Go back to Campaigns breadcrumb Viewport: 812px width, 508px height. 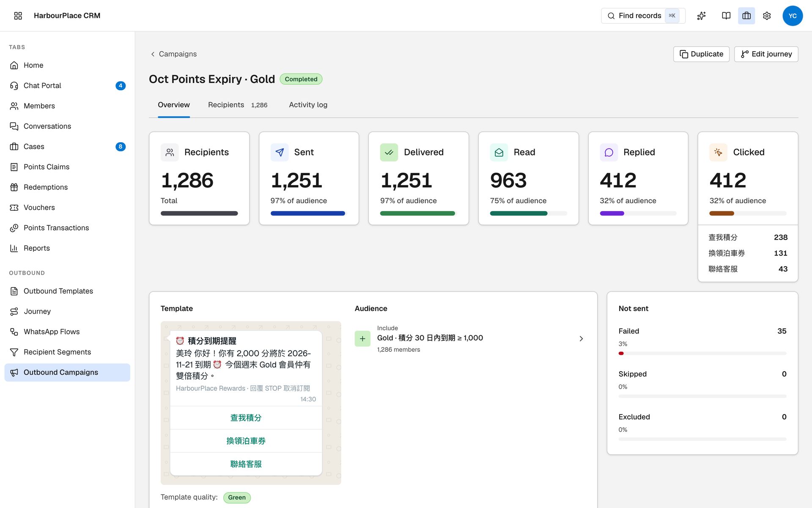click(x=174, y=54)
